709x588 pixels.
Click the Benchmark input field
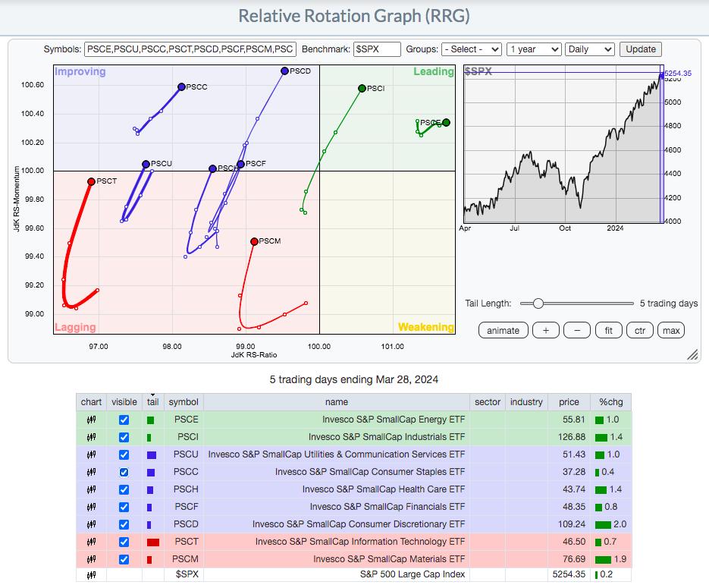pyautogui.click(x=377, y=49)
